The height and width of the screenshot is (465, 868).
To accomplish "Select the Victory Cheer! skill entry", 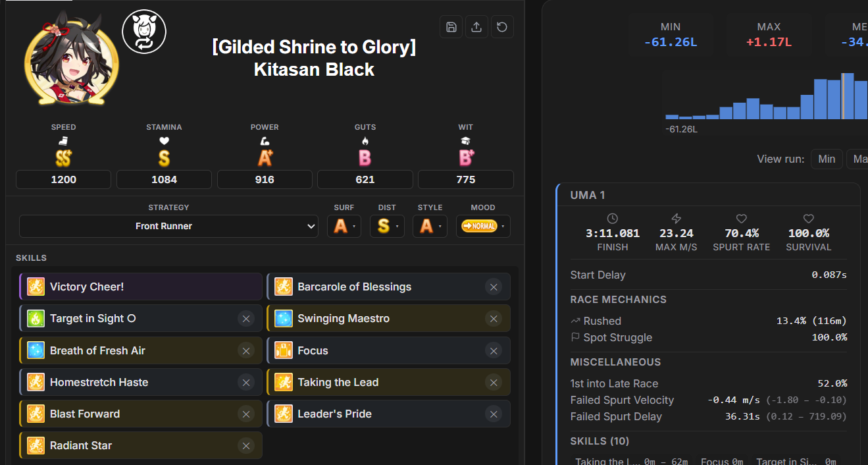I will 141,287.
